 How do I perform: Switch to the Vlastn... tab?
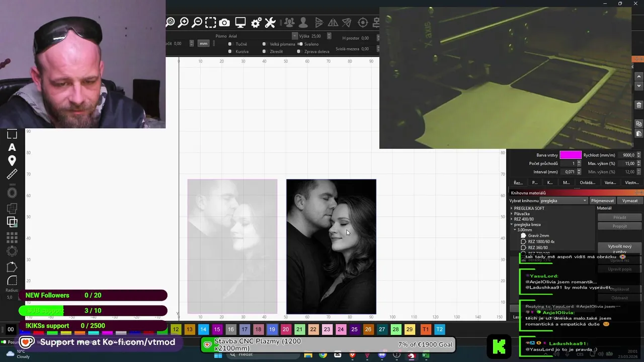tap(632, 183)
